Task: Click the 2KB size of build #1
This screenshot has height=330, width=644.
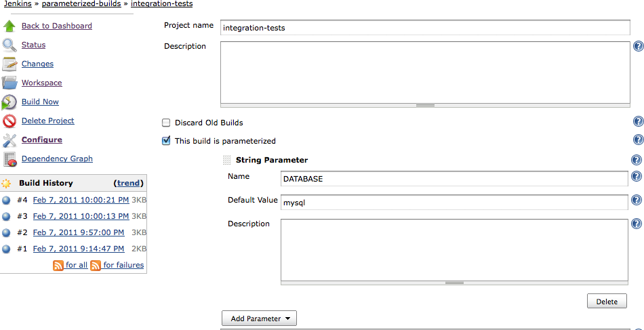Action: point(139,249)
